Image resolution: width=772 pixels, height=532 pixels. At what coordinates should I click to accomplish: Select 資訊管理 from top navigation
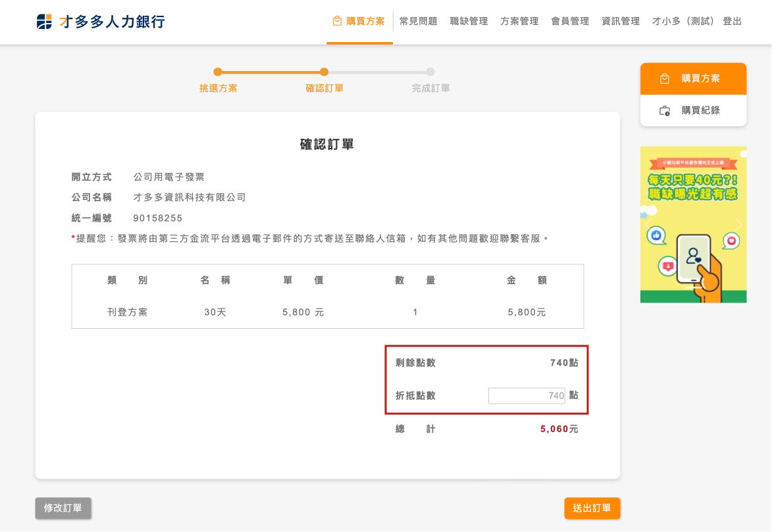[x=621, y=21]
